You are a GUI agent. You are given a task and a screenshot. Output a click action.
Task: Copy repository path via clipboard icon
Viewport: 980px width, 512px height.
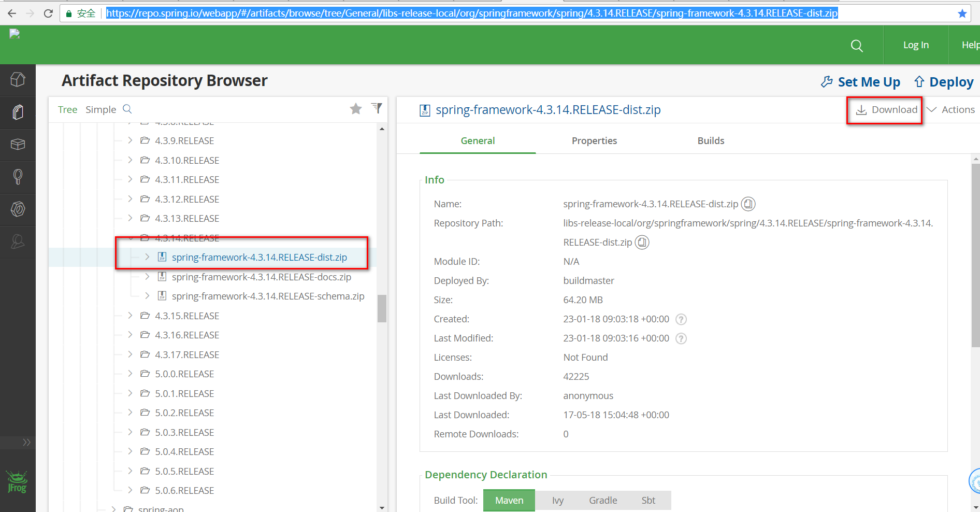[642, 243]
